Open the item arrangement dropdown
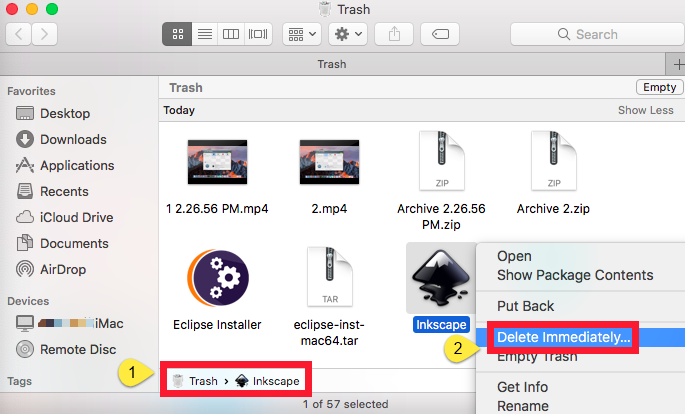The height and width of the screenshot is (414, 685). [x=302, y=34]
